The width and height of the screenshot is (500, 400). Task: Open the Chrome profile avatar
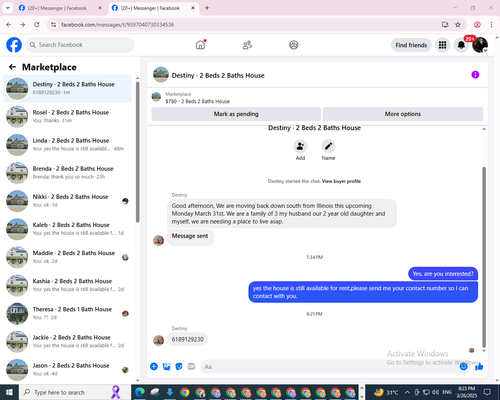[477, 24]
